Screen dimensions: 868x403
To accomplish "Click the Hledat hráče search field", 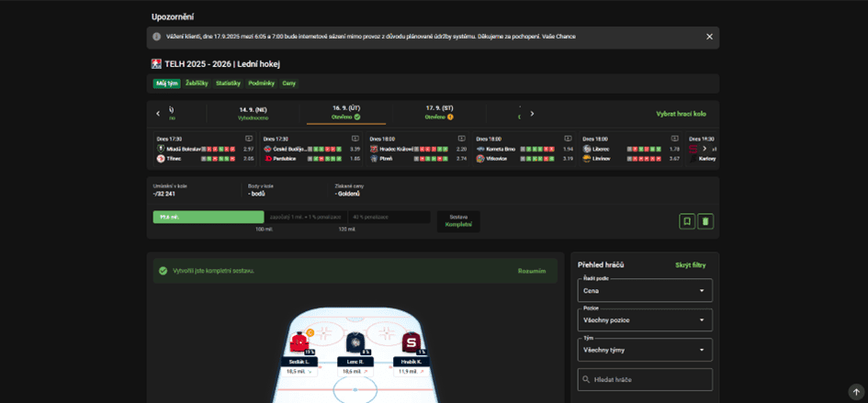I will point(645,380).
